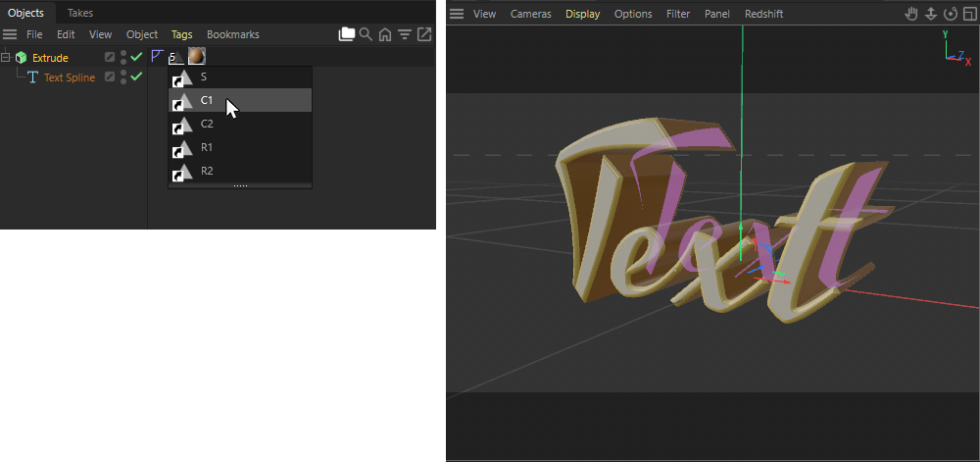Screen dimensions: 980x462
Task: Click the viewport dolly zoom arrows icon
Action: pos(931,14)
